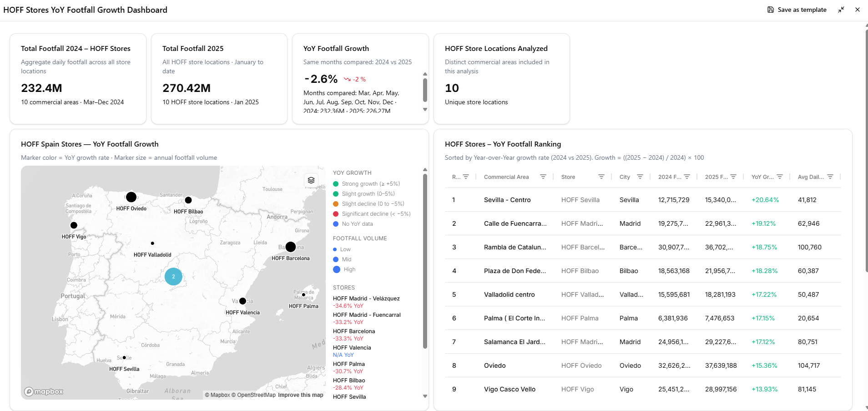Click the Mapbox logo on the map

pyautogui.click(x=44, y=391)
